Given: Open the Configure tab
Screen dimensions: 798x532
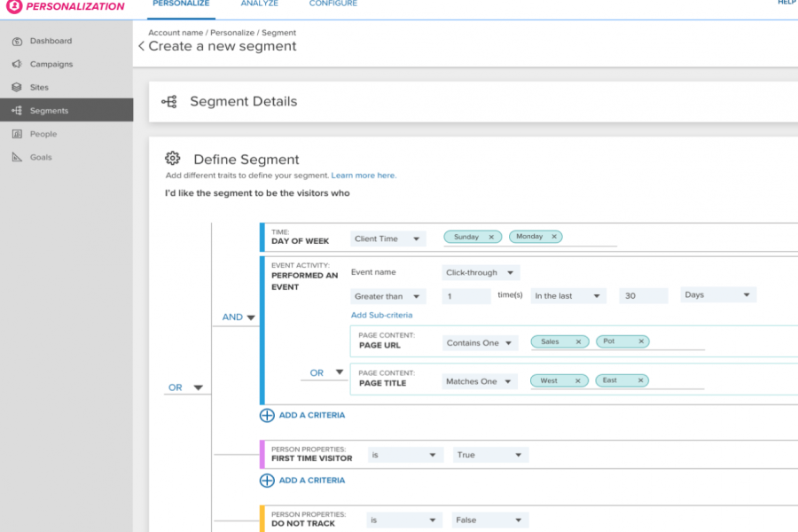Looking at the screenshot, I should (332, 4).
